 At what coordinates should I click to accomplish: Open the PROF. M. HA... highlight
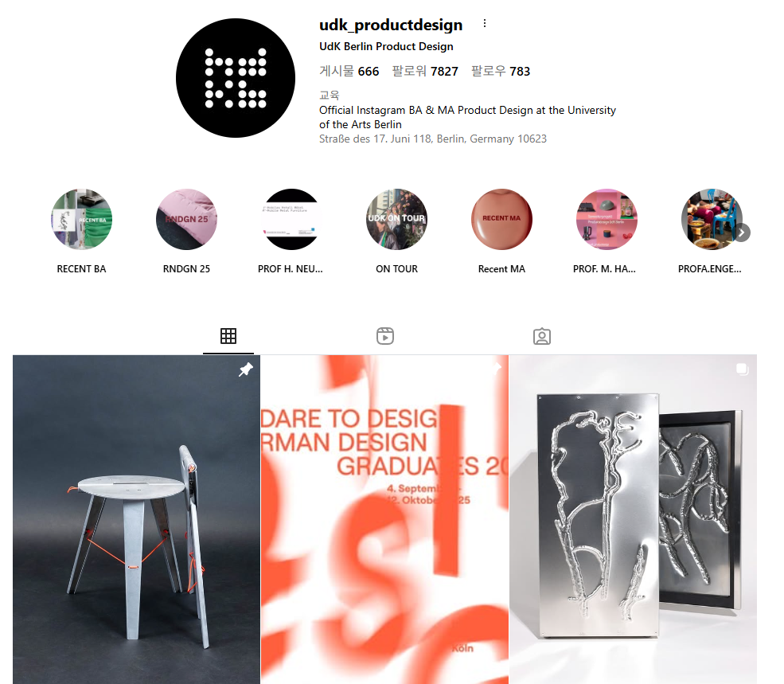pyautogui.click(x=607, y=219)
